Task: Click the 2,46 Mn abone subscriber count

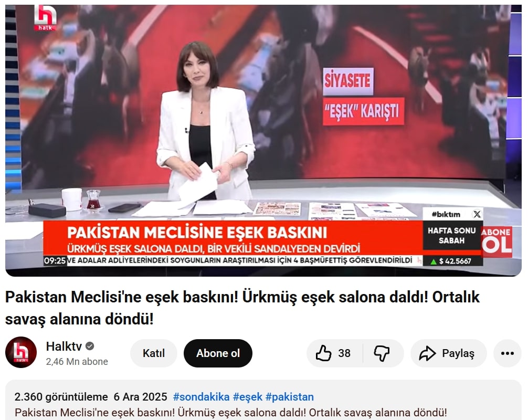Action: point(77,362)
